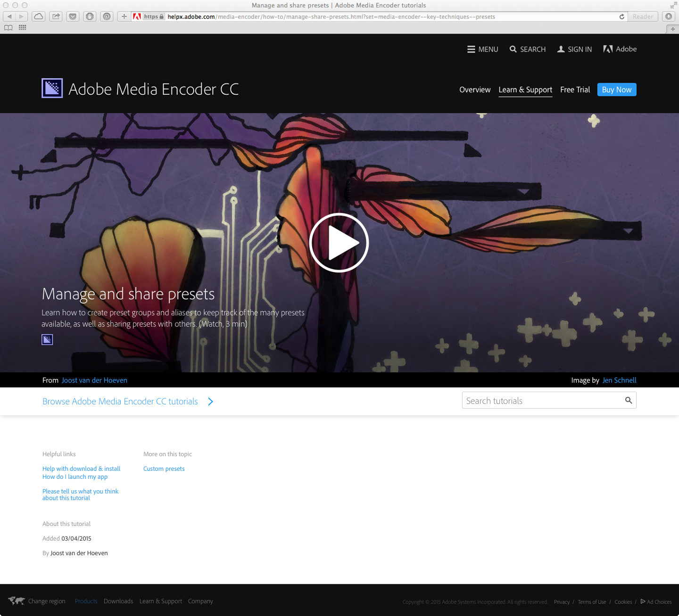This screenshot has width=679, height=616.
Task: Click the Helpful links heading
Action: [59, 454]
